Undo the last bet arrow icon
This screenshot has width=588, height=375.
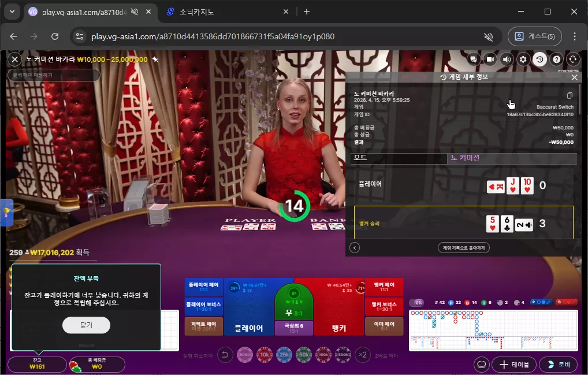click(225, 355)
